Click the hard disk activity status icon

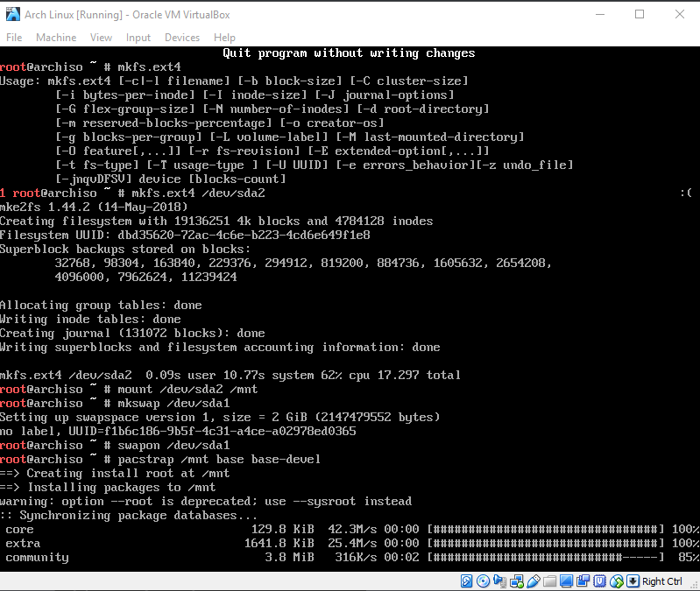coord(466,581)
